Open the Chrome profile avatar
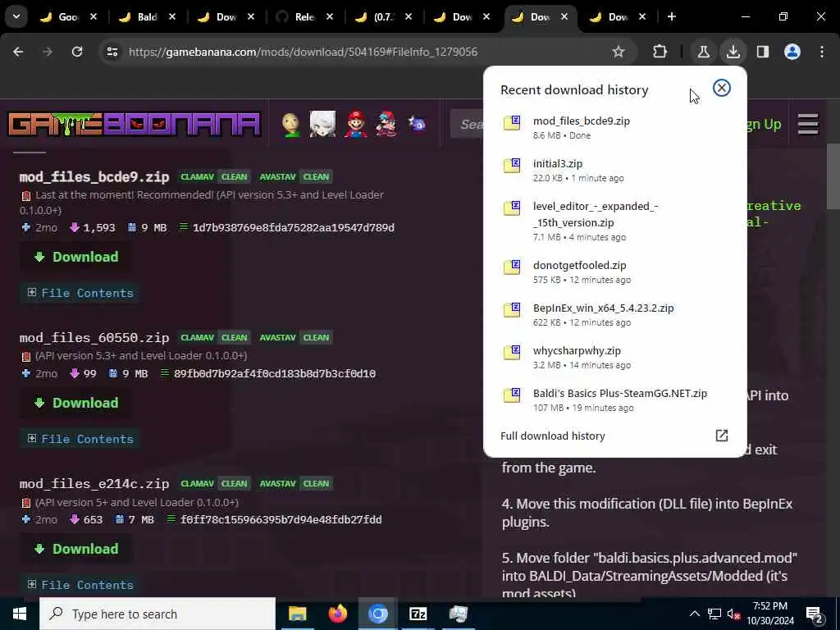840x630 pixels. [792, 52]
